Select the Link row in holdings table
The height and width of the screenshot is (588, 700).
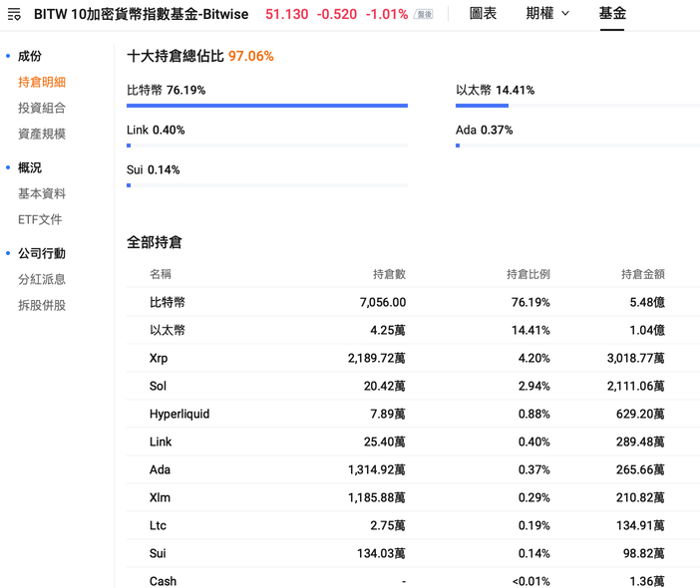413,441
